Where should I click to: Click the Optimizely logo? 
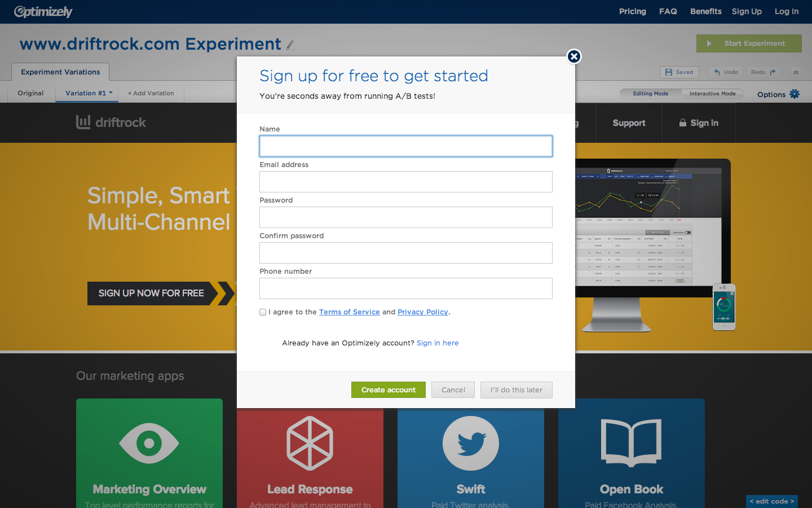pyautogui.click(x=43, y=11)
